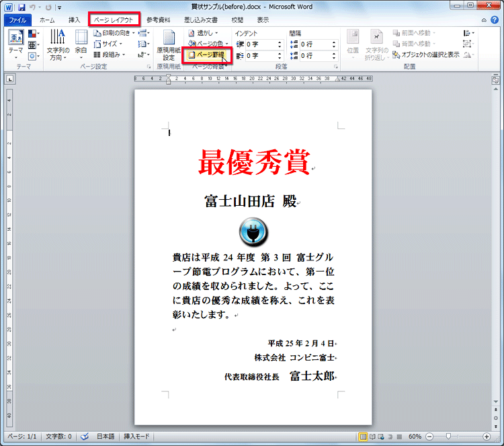Adjust the right indent stepper arrows

280,56
